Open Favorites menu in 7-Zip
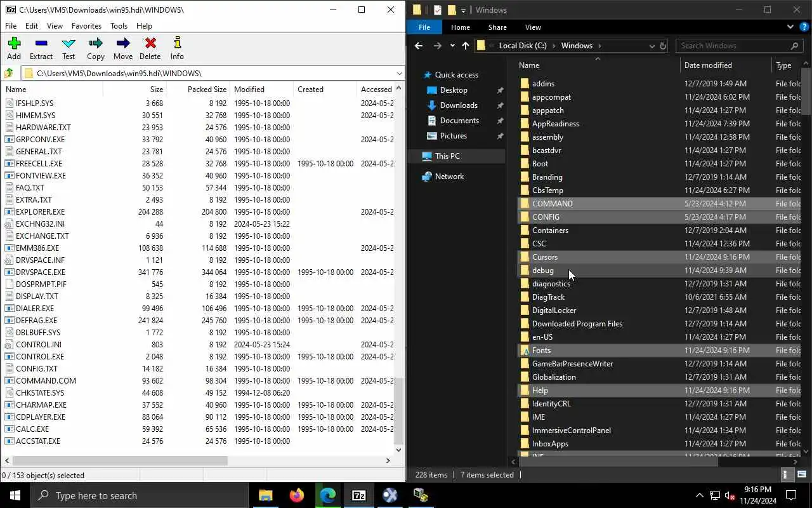Image resolution: width=812 pixels, height=508 pixels. (x=86, y=26)
